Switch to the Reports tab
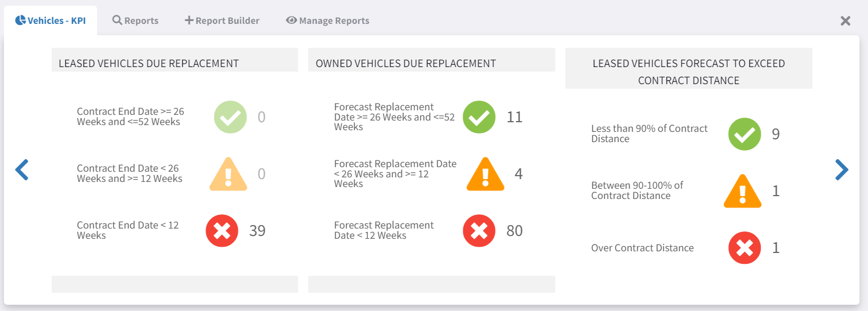 [135, 20]
